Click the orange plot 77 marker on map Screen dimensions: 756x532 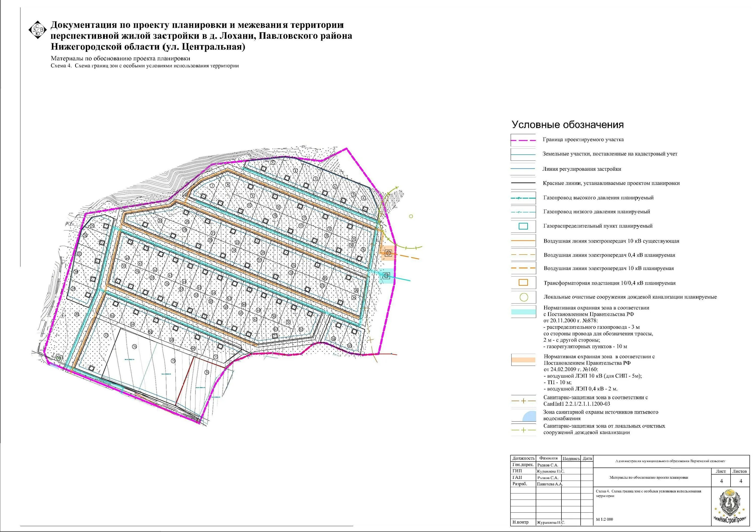coord(388,253)
